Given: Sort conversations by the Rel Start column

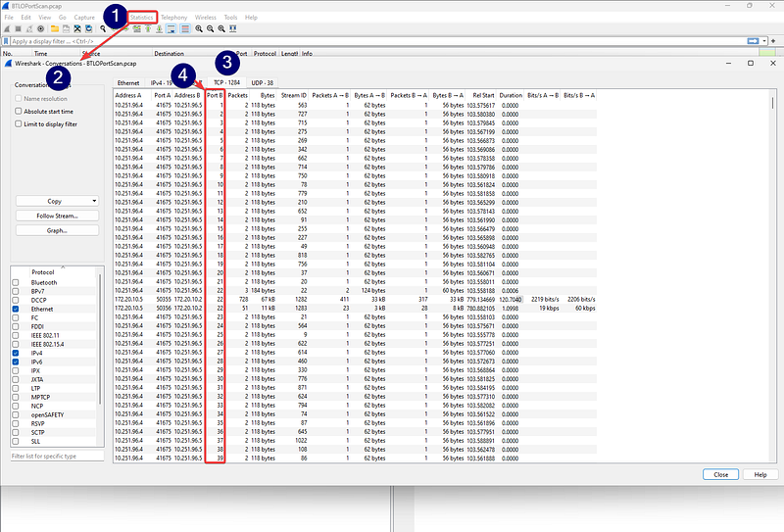Looking at the screenshot, I should [483, 95].
